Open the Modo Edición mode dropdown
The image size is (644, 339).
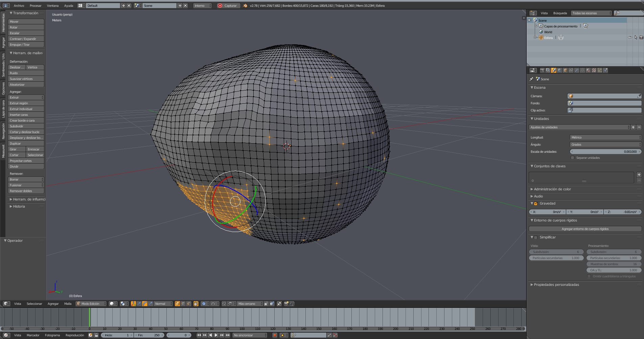91,304
